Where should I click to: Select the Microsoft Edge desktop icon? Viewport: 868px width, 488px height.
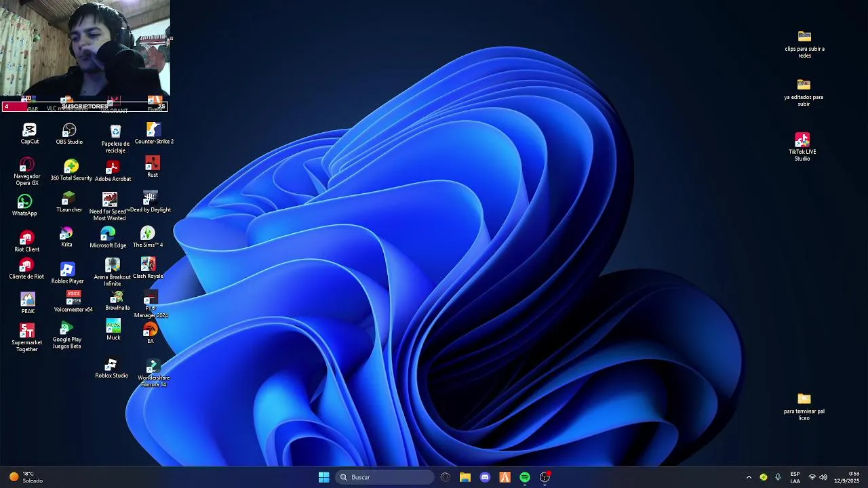click(x=108, y=238)
